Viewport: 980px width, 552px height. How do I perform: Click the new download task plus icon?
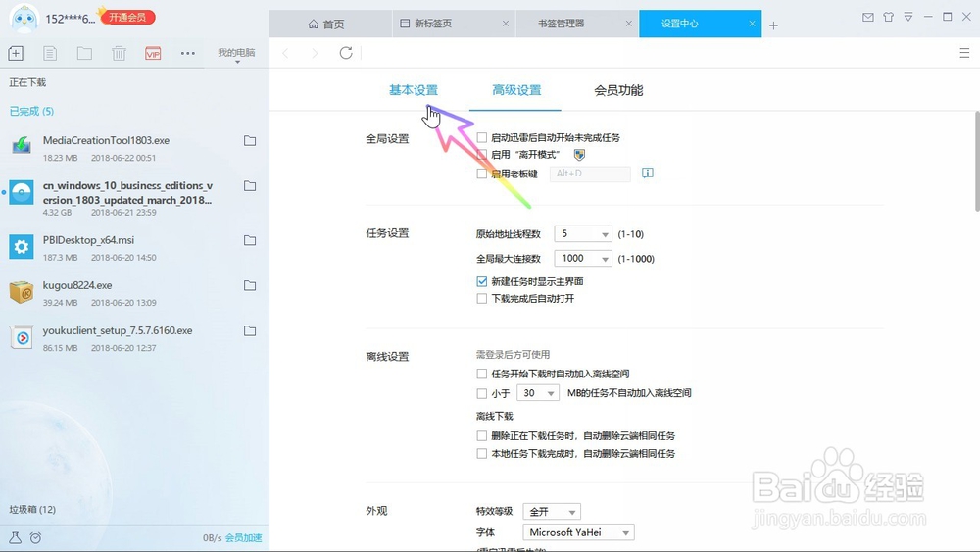tap(16, 53)
